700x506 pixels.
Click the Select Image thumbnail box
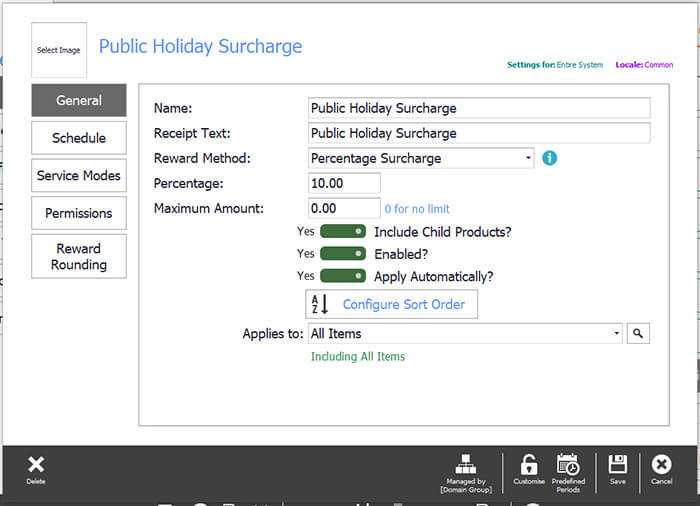59,50
